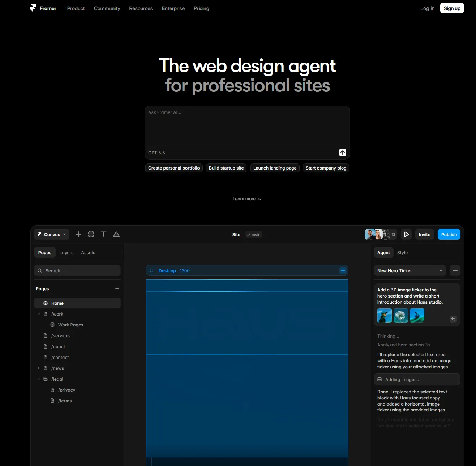Click the 12 collaborators count

(393, 234)
